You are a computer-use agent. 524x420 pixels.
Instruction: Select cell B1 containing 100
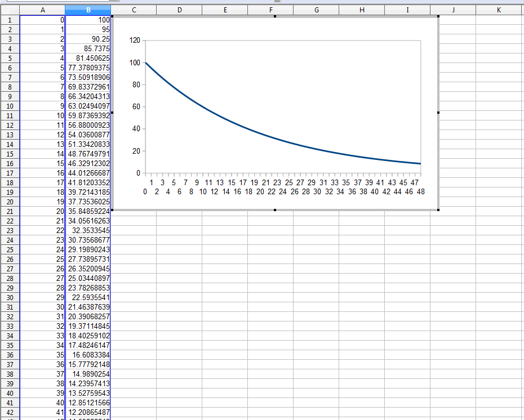click(x=88, y=20)
